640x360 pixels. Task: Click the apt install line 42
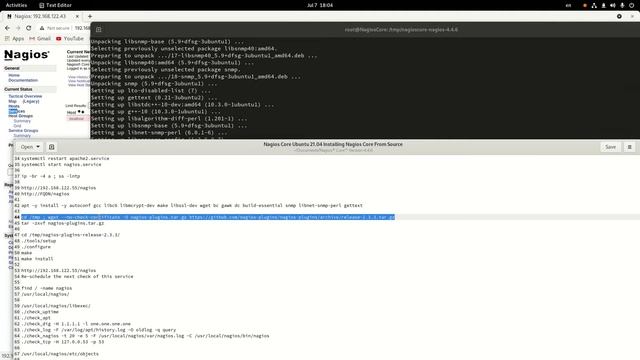(x=192, y=205)
